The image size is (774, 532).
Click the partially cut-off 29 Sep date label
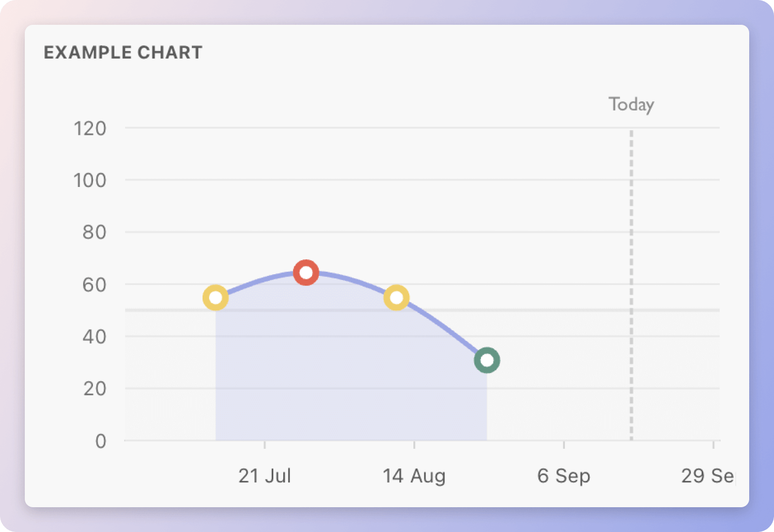pos(707,476)
